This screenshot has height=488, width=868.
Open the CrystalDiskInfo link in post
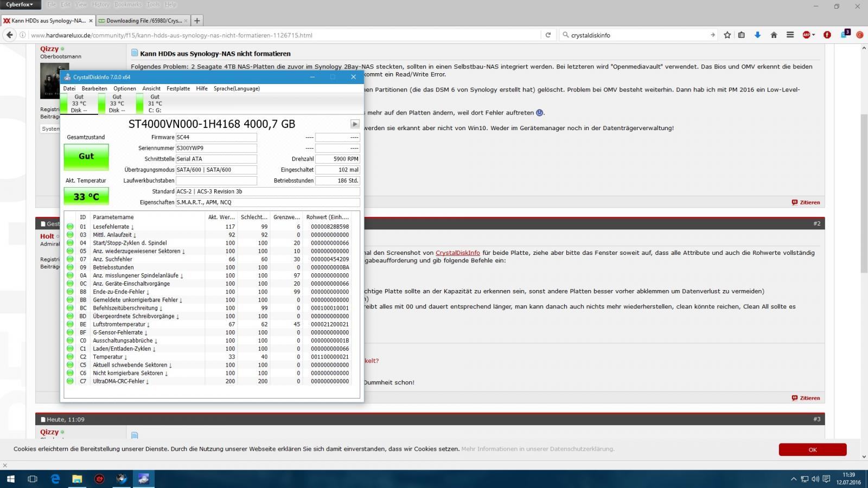pos(457,253)
